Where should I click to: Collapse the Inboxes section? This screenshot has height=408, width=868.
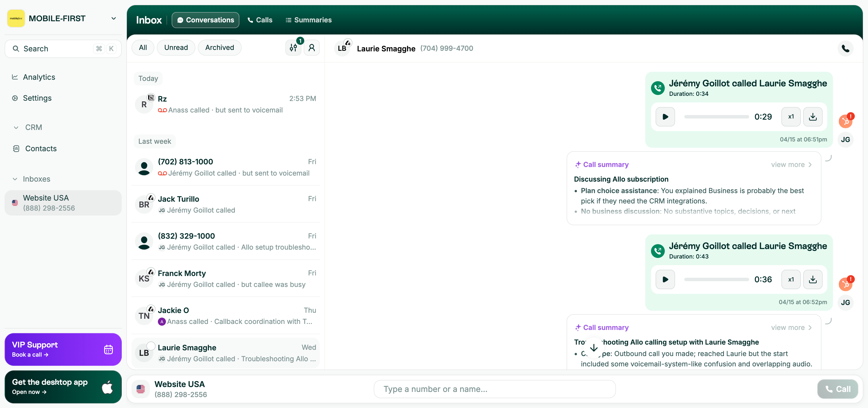tap(15, 179)
